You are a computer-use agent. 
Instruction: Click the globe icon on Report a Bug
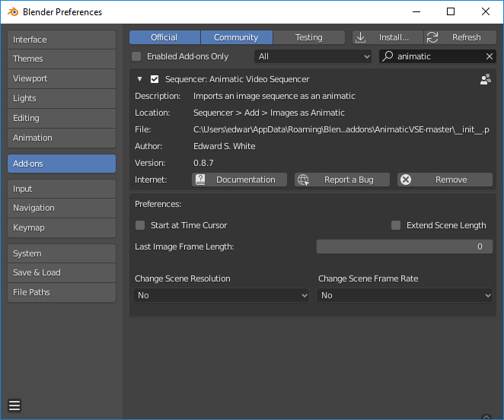(x=304, y=180)
